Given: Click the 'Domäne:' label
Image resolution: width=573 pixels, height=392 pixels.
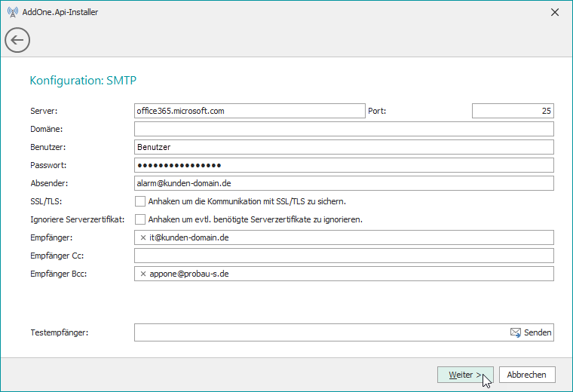Looking at the screenshot, I should [x=47, y=129].
